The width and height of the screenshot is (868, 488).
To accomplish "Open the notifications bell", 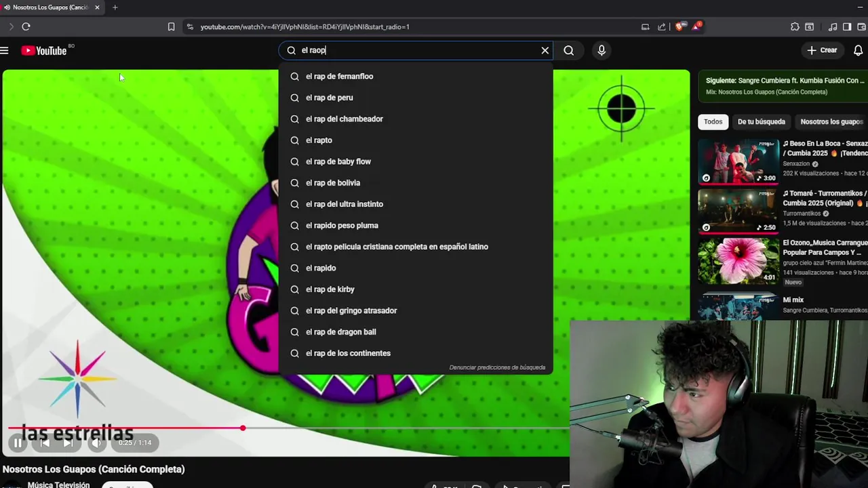I will coord(859,50).
